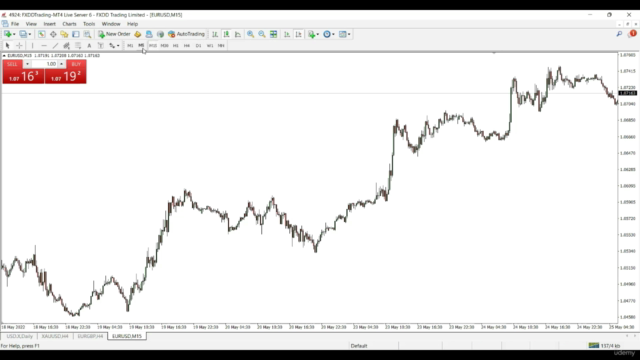Viewport: 640px width, 360px height.
Task: Tile chart windows
Action: click(273, 34)
